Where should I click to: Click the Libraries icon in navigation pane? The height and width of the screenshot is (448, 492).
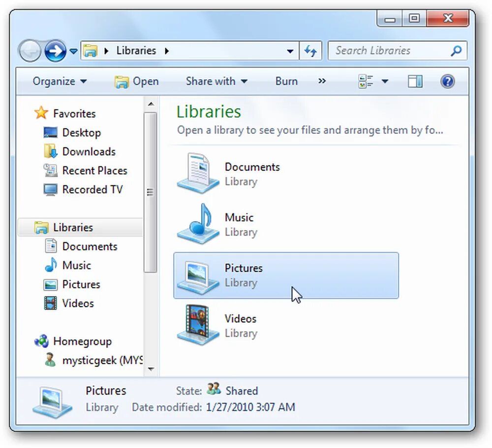41,227
